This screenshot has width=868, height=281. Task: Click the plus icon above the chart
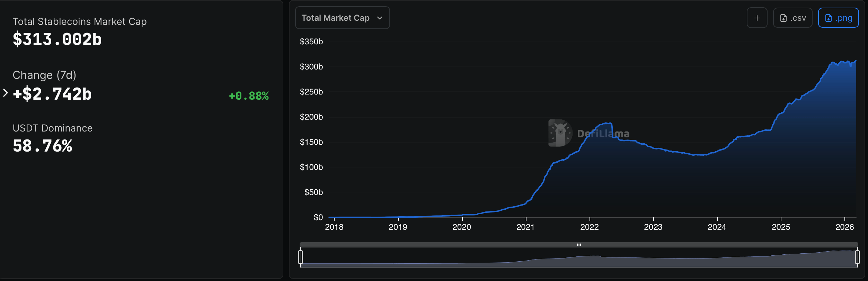[x=757, y=17]
